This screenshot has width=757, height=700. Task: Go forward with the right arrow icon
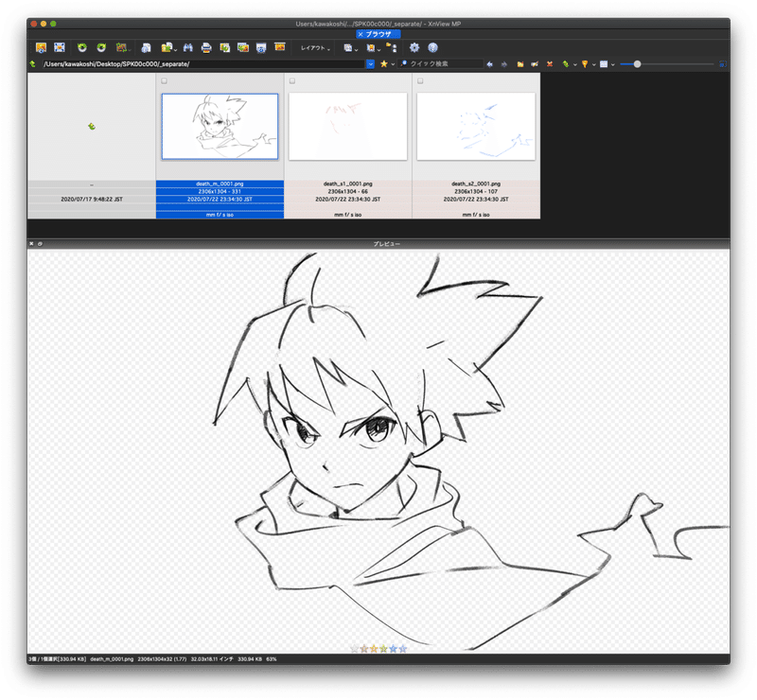pos(504,63)
